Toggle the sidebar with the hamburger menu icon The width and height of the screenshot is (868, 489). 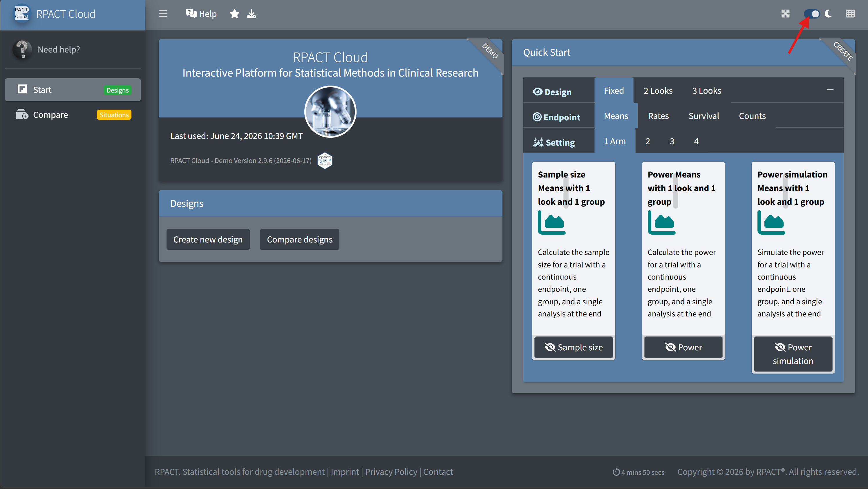163,14
